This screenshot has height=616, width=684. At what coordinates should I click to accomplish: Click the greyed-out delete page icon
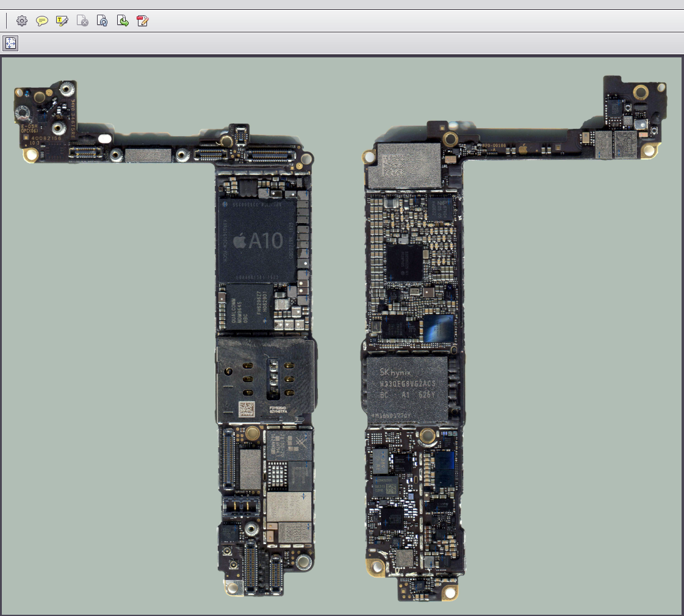coord(82,21)
